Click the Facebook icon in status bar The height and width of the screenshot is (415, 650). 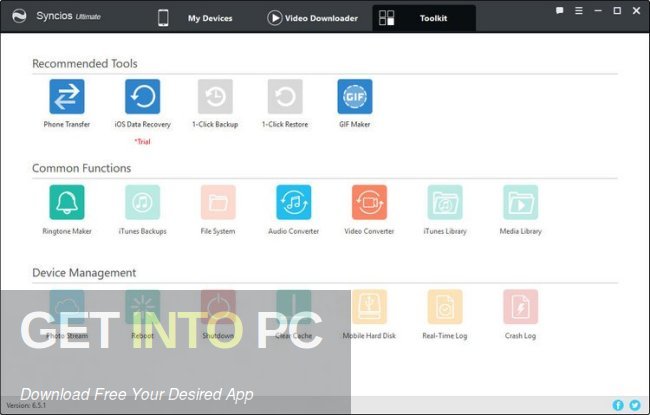(618, 405)
